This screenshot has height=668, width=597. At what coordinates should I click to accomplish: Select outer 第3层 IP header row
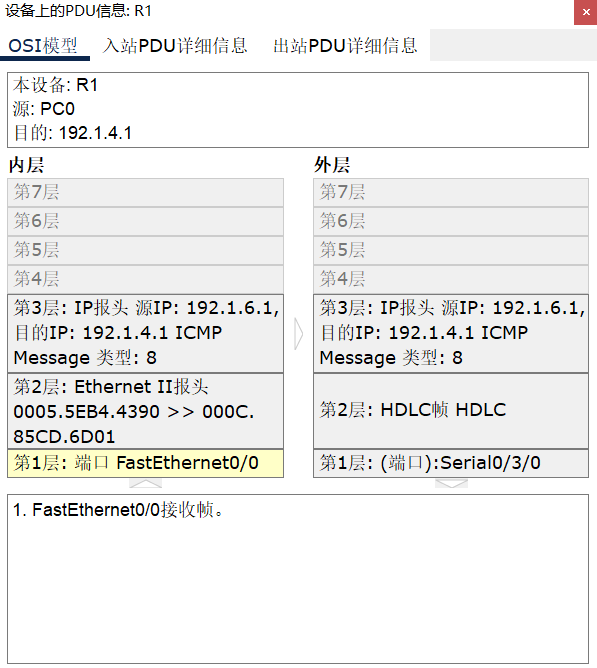coord(451,333)
